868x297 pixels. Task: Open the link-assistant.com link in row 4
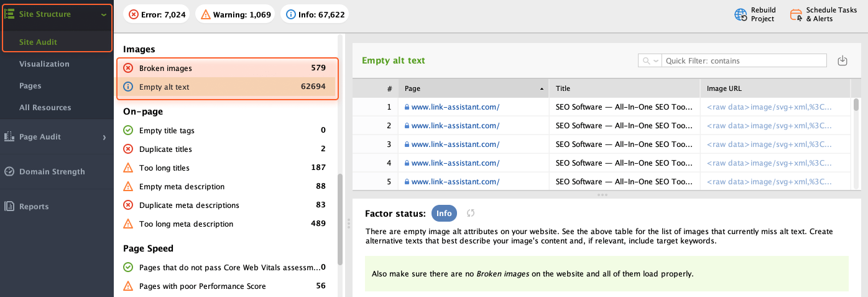click(455, 163)
